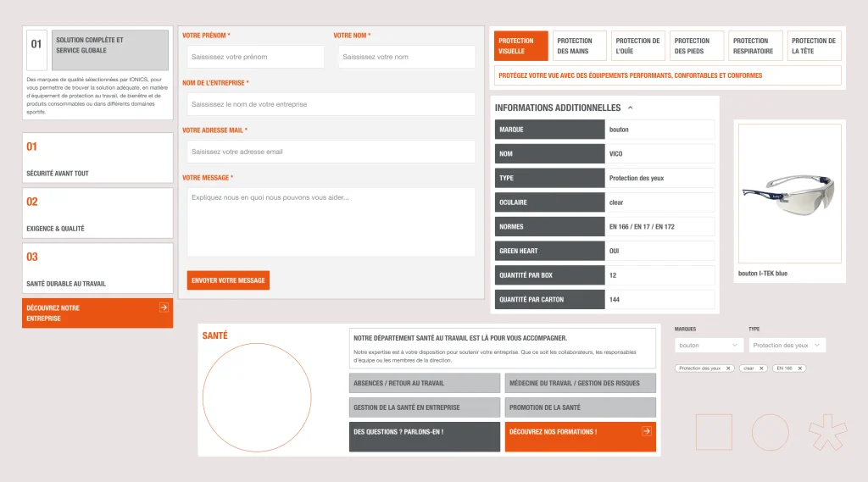868x482 pixels.
Task: Open the Type dropdown showing Protection des yeux
Action: point(787,346)
